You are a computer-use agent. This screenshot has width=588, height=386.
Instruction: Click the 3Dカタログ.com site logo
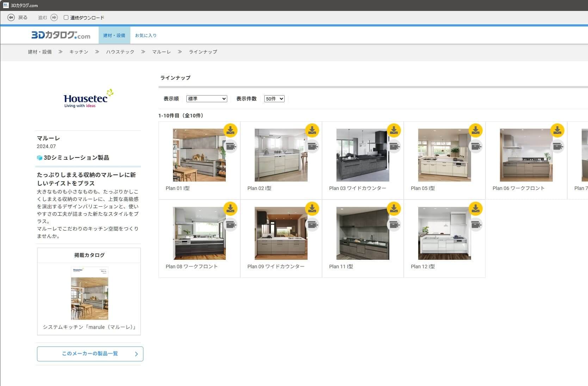[61, 35]
